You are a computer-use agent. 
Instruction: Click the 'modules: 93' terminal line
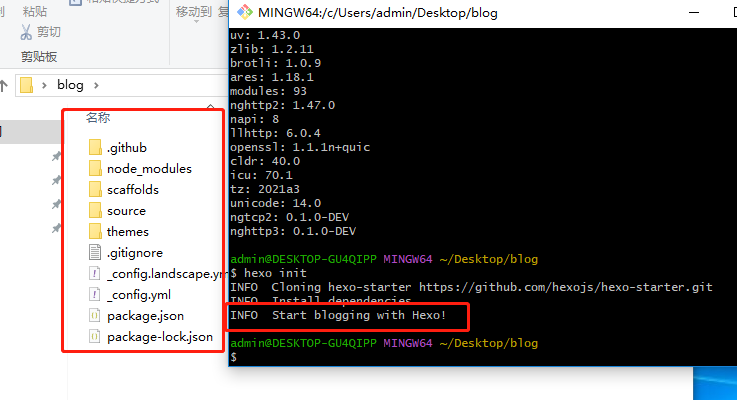point(268,91)
